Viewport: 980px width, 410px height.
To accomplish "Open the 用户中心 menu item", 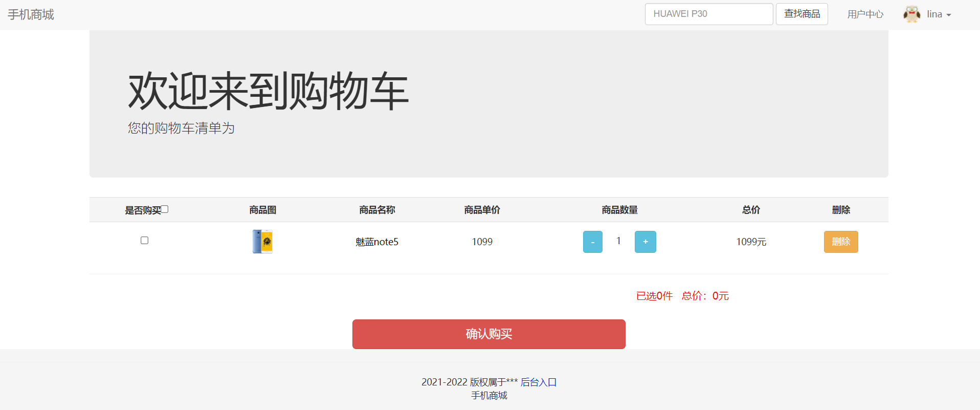I will [865, 14].
